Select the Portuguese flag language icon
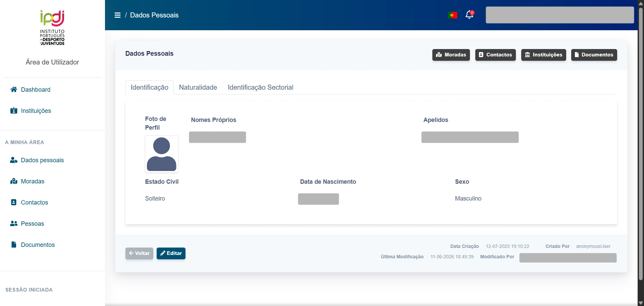This screenshot has width=644, height=306. click(452, 15)
